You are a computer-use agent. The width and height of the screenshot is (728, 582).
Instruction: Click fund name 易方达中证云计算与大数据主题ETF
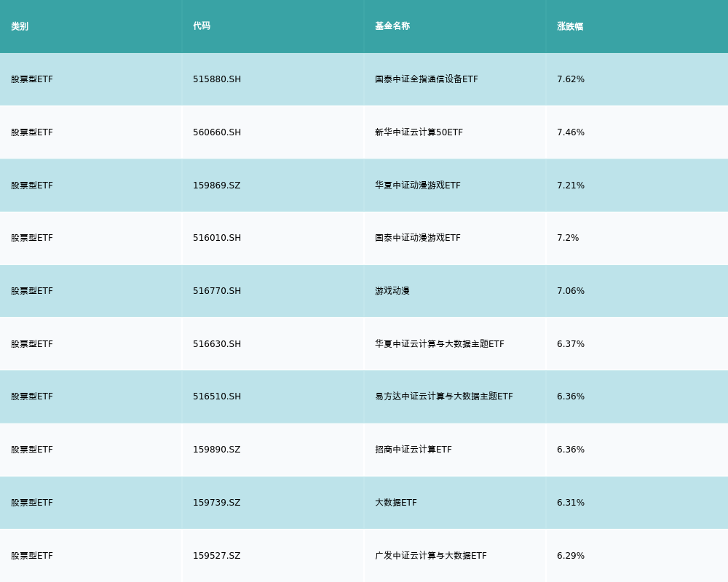444,396
